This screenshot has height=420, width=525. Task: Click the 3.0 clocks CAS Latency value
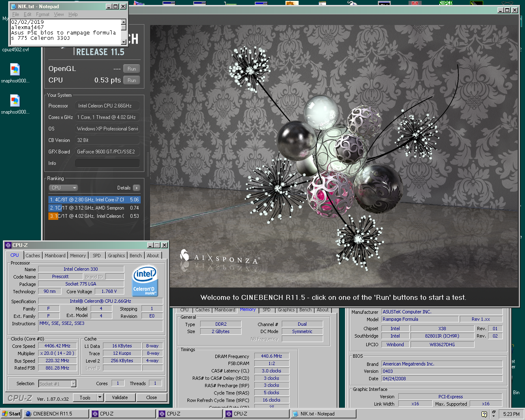(x=272, y=371)
